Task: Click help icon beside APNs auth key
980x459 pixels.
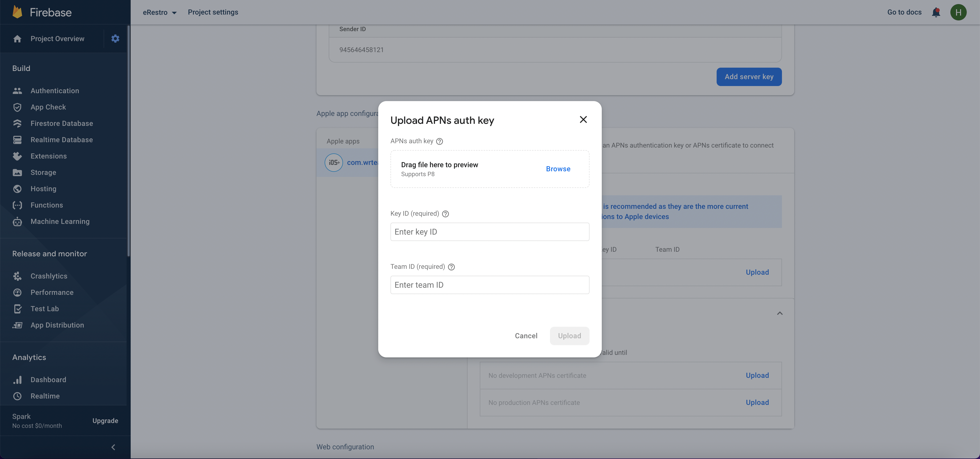Action: (439, 141)
